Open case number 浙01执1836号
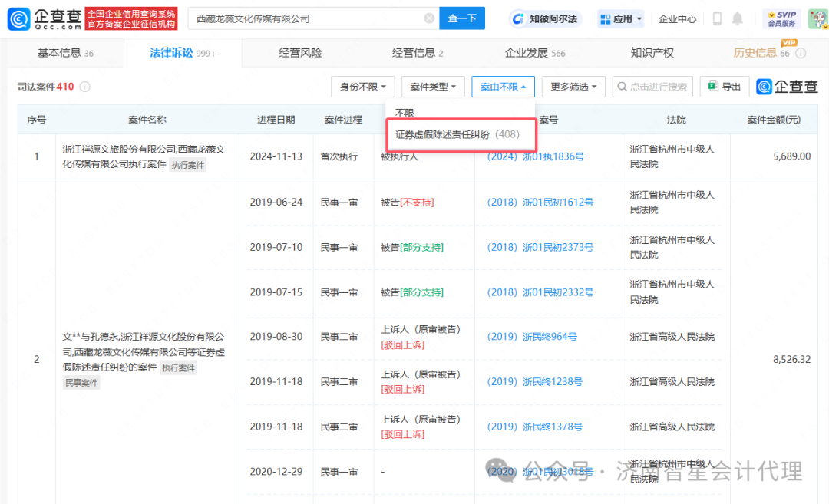 coord(536,156)
